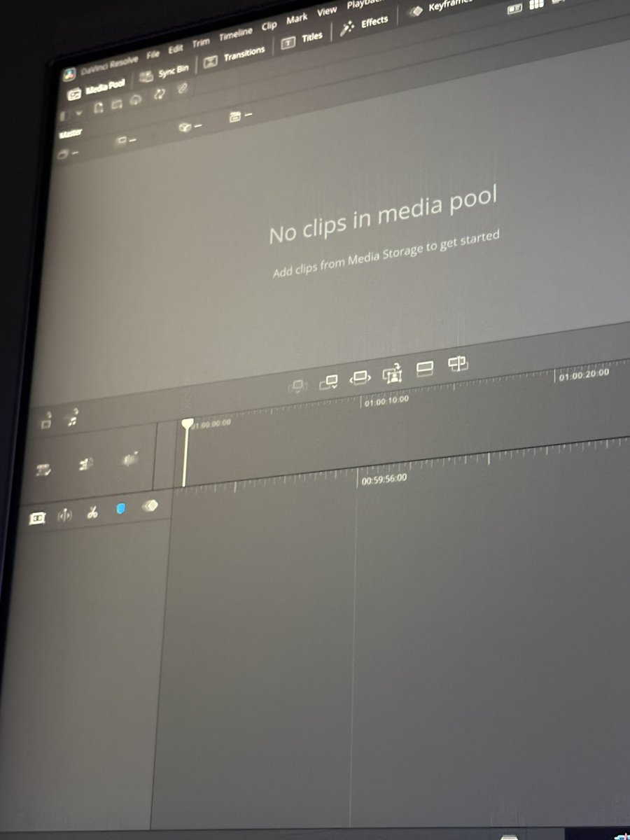This screenshot has height=840, width=630.
Task: Click the scissors Split Clip icon
Action: coord(92,513)
